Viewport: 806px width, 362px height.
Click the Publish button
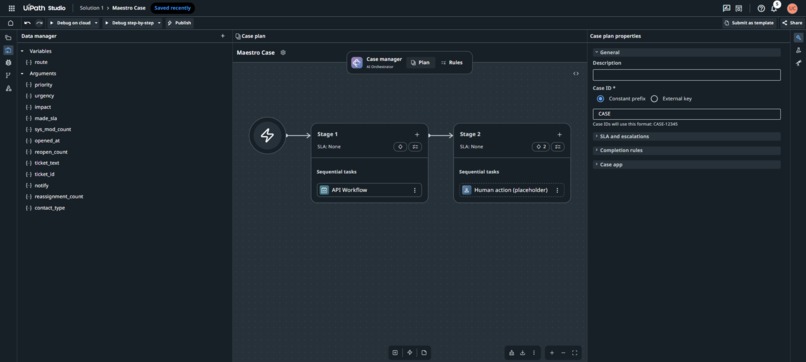tap(179, 23)
